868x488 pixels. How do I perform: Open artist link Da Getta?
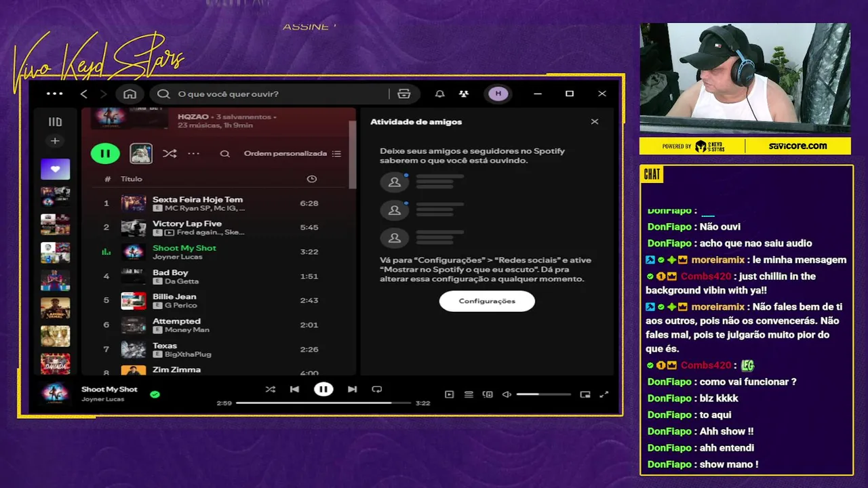182,281
